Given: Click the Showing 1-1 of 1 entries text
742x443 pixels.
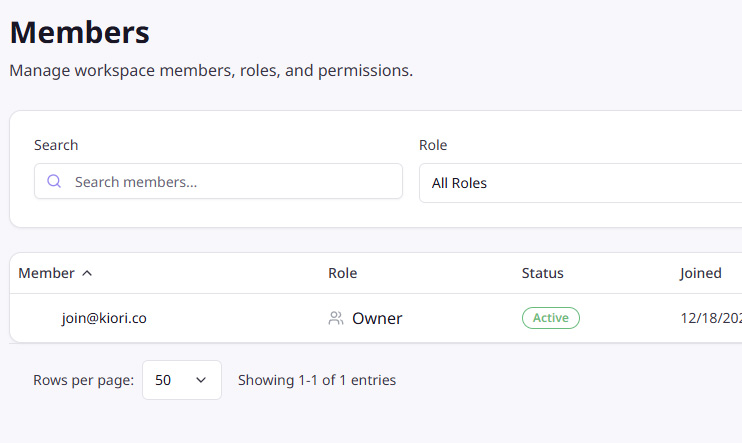Looking at the screenshot, I should point(316,380).
